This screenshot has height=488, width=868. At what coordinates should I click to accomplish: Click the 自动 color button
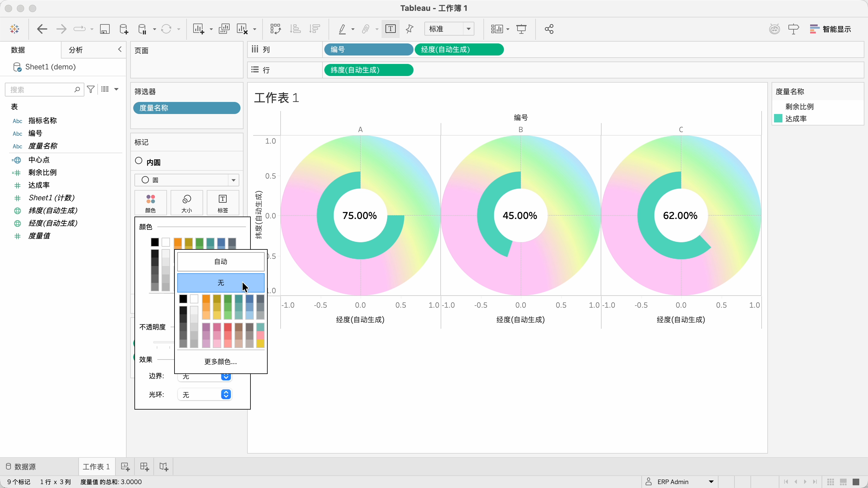coord(221,261)
